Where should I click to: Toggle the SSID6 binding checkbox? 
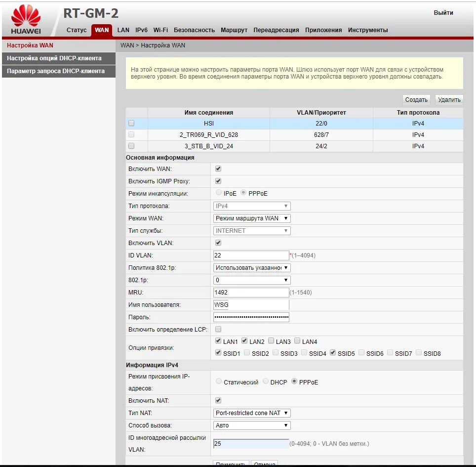tap(361, 352)
